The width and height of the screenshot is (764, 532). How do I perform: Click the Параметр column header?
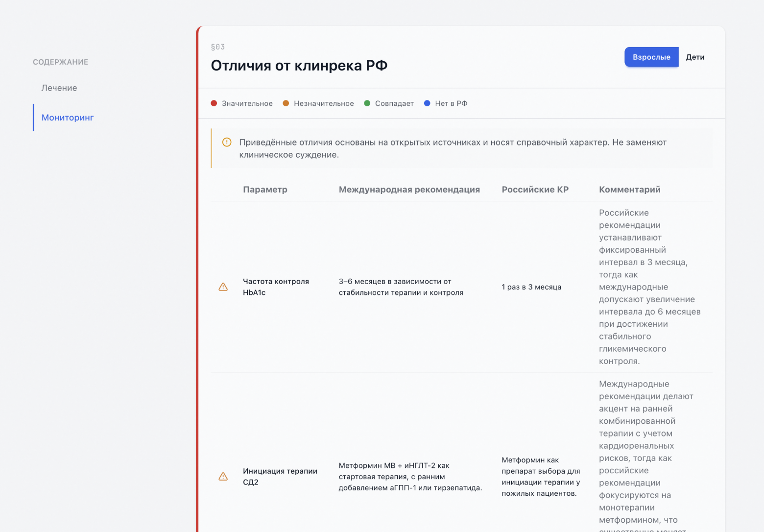[x=265, y=190]
